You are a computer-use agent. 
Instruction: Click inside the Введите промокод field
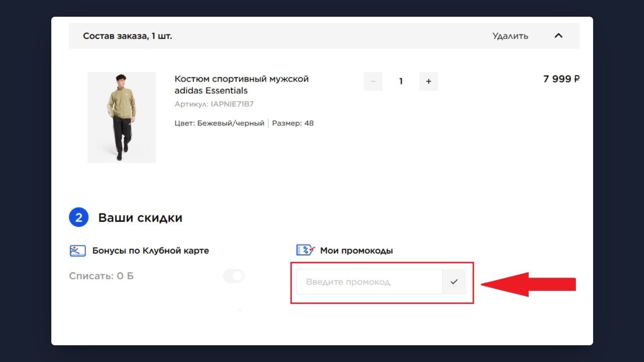click(x=369, y=282)
